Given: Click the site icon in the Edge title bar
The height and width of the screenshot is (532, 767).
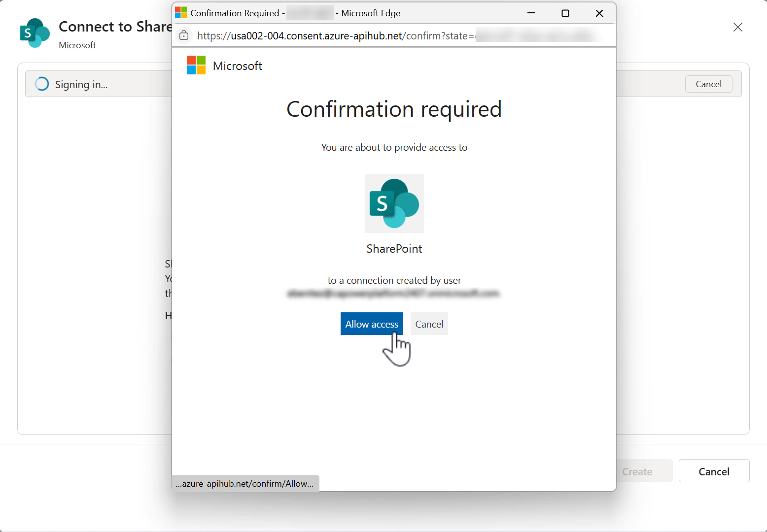Looking at the screenshot, I should pyautogui.click(x=181, y=12).
